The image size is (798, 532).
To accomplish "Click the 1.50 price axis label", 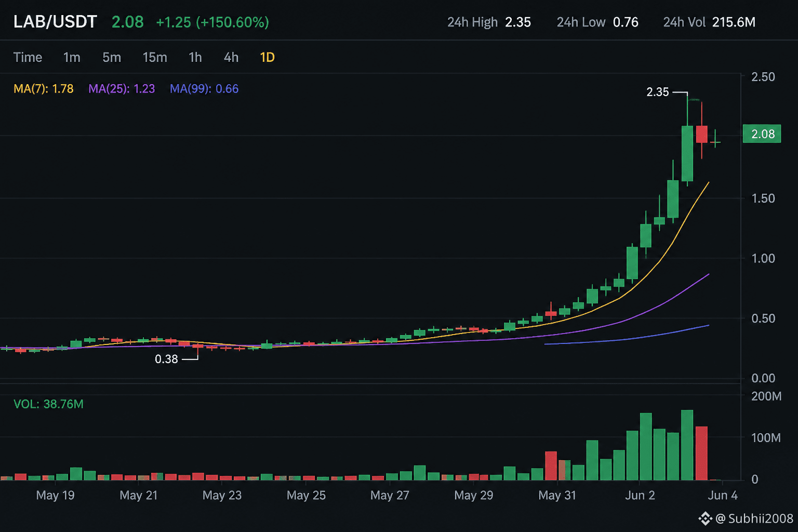I will (763, 198).
